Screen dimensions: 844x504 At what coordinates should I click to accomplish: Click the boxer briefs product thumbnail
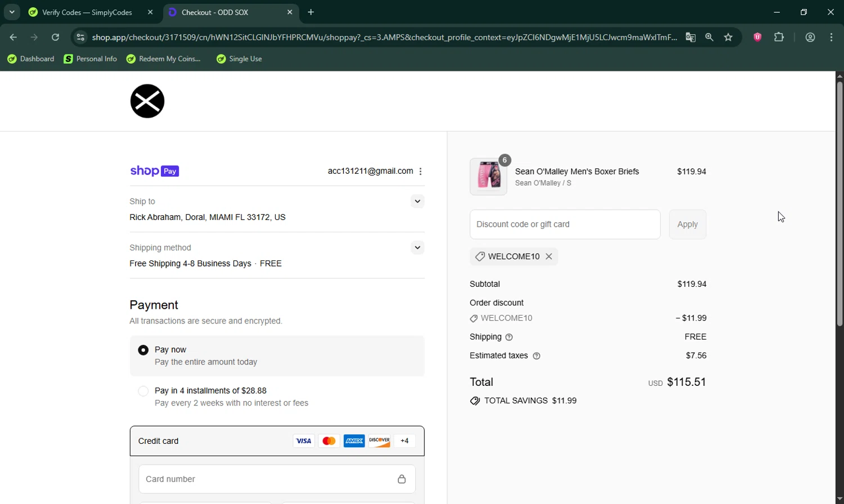pyautogui.click(x=488, y=177)
